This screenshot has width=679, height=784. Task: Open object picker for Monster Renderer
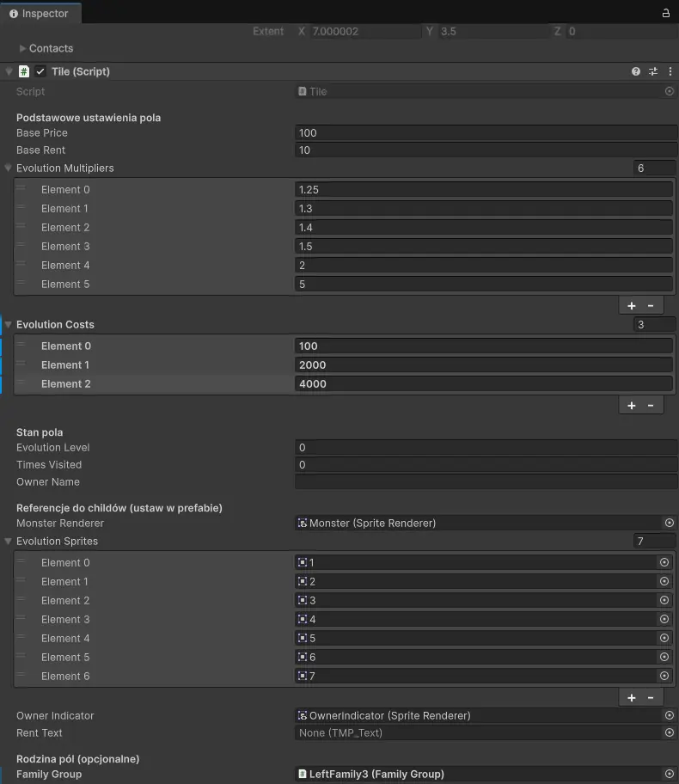click(x=669, y=523)
